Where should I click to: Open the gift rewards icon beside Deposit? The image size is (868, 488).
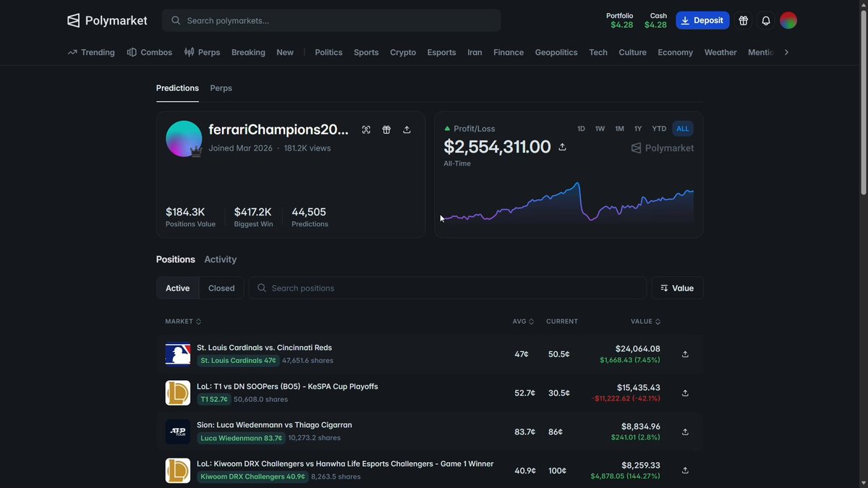[743, 20]
